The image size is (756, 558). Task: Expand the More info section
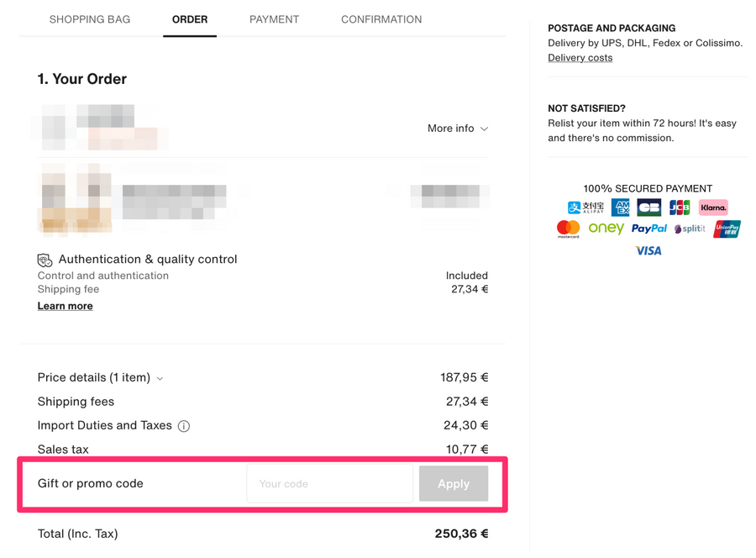tap(458, 129)
